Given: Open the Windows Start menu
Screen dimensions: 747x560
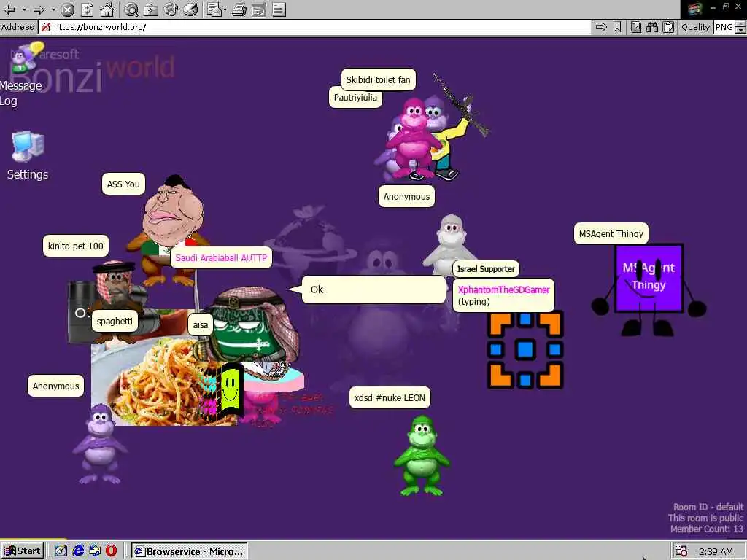Looking at the screenshot, I should 23,551.
